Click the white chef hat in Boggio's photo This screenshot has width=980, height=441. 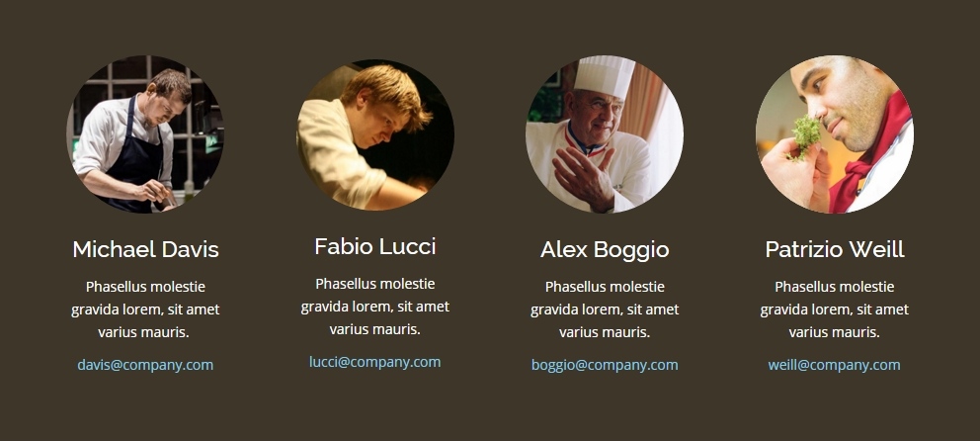[604, 74]
